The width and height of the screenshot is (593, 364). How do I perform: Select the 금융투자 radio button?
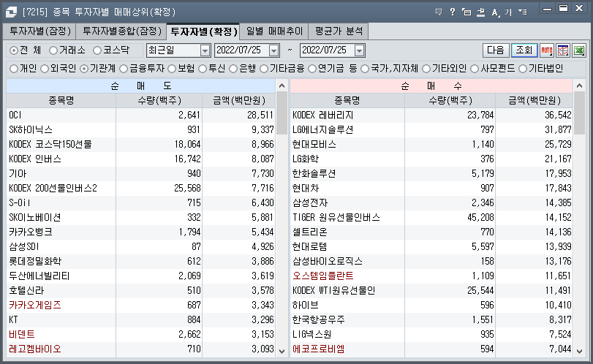tap(124, 69)
